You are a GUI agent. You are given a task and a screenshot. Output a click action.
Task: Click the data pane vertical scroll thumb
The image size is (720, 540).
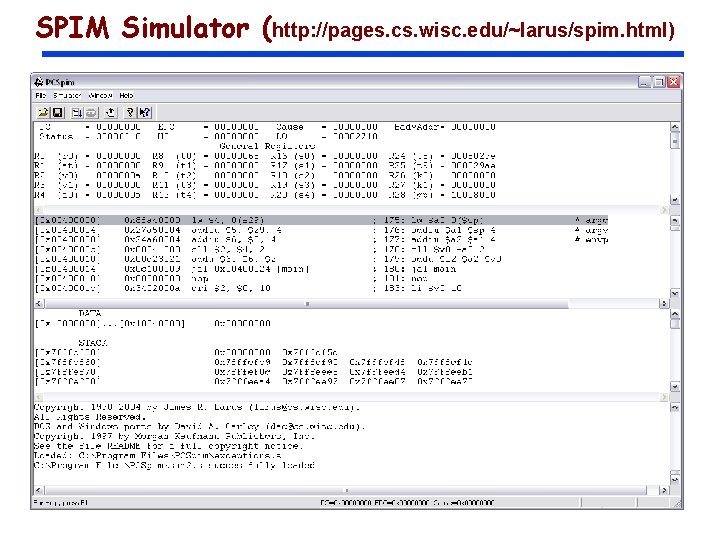675,324
